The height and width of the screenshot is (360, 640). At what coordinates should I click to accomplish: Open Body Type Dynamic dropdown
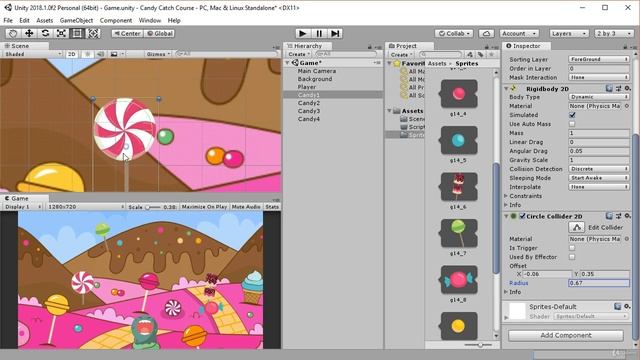[599, 97]
